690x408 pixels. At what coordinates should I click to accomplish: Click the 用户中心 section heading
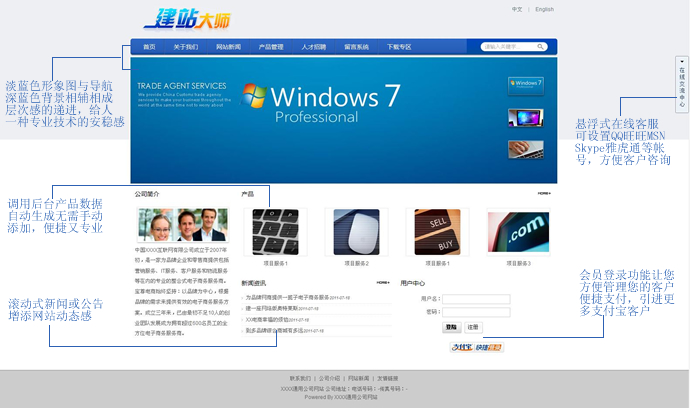pos(412,283)
